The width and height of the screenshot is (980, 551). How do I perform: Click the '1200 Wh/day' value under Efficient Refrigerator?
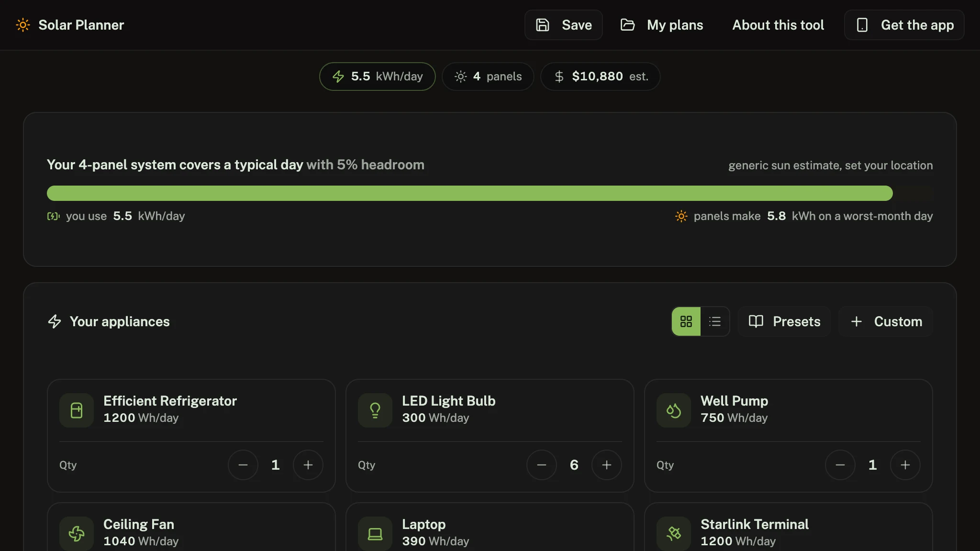pos(141,418)
